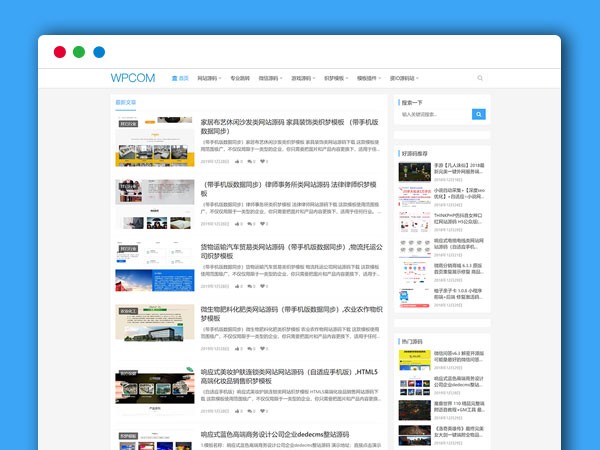This screenshot has width=600, height=450.
Task: Expand the 网站源码 dropdown menu
Action: [209, 78]
